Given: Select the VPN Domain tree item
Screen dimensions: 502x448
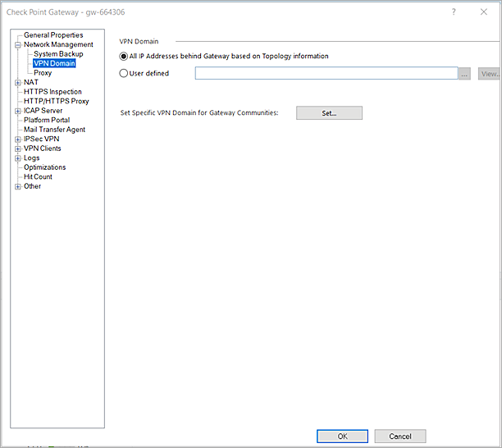Looking at the screenshot, I should click(54, 63).
